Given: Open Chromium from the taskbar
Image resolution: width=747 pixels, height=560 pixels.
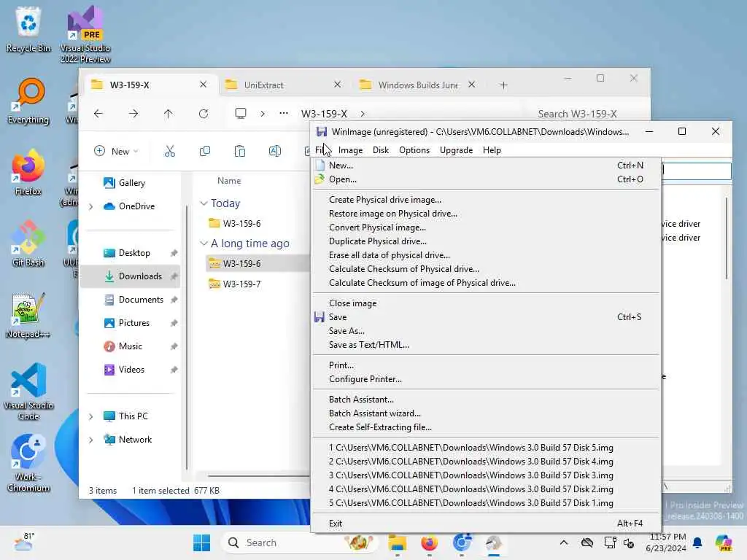Looking at the screenshot, I should [x=462, y=542].
